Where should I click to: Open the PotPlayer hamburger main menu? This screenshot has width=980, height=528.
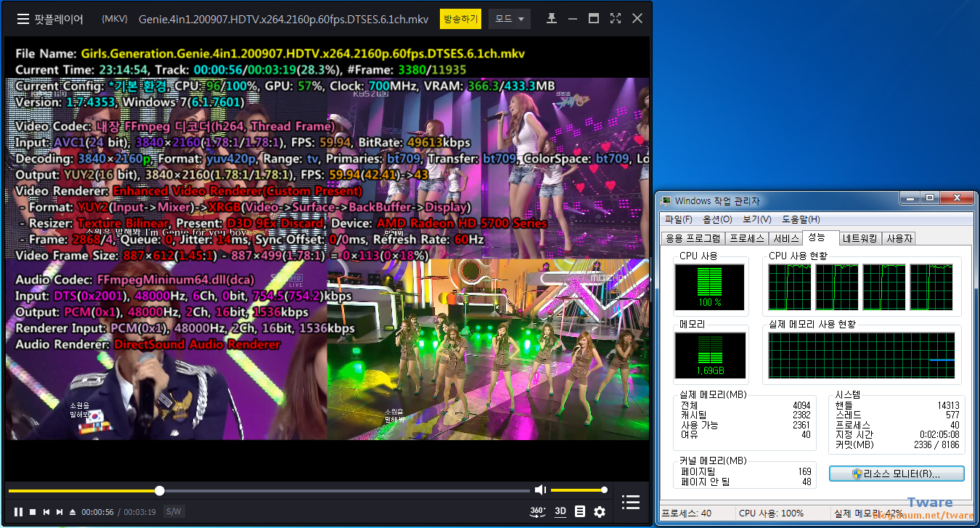click(23, 19)
